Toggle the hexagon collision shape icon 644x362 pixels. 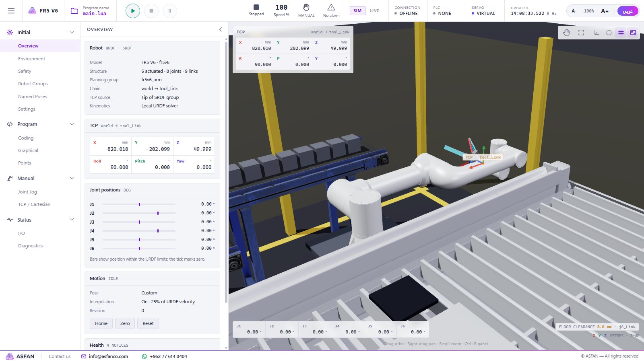[609, 33]
